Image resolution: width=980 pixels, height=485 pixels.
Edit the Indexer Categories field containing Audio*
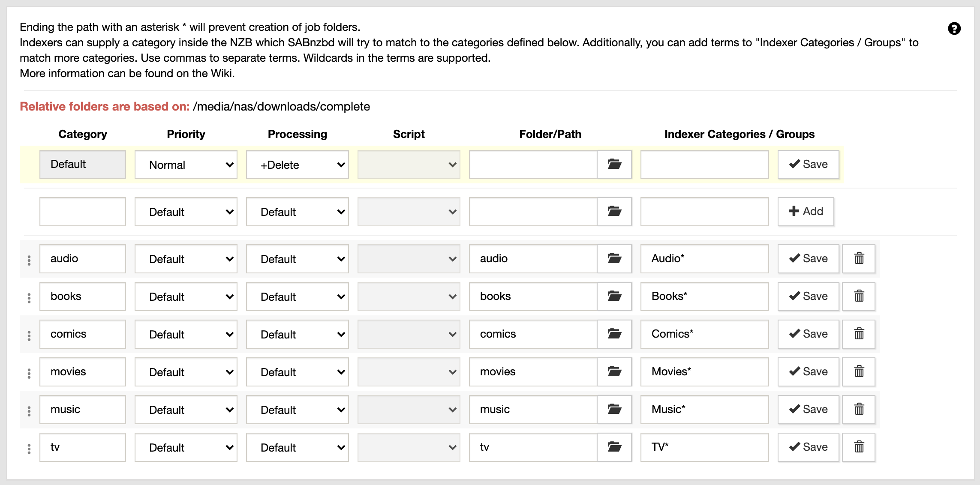pos(704,258)
